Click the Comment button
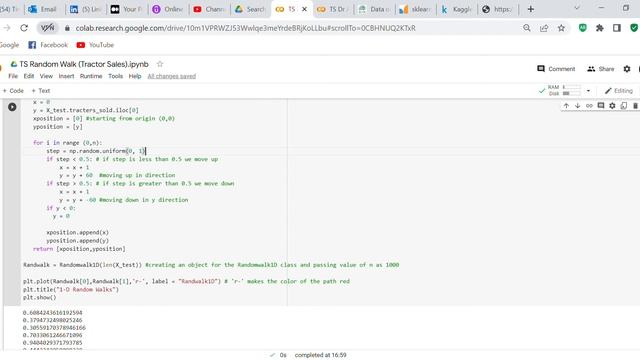Image resolution: width=640 pixels, height=360 pixels. click(556, 69)
